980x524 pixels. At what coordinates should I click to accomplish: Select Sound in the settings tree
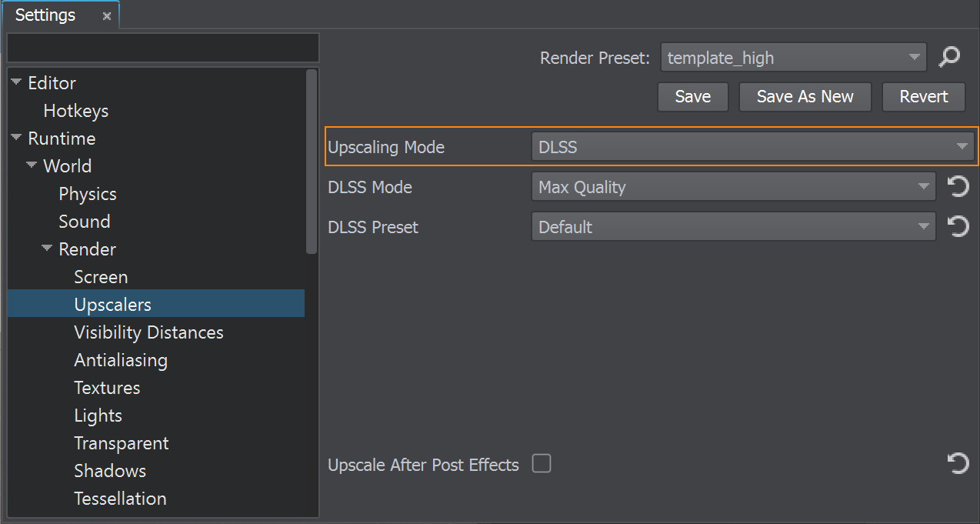click(85, 222)
